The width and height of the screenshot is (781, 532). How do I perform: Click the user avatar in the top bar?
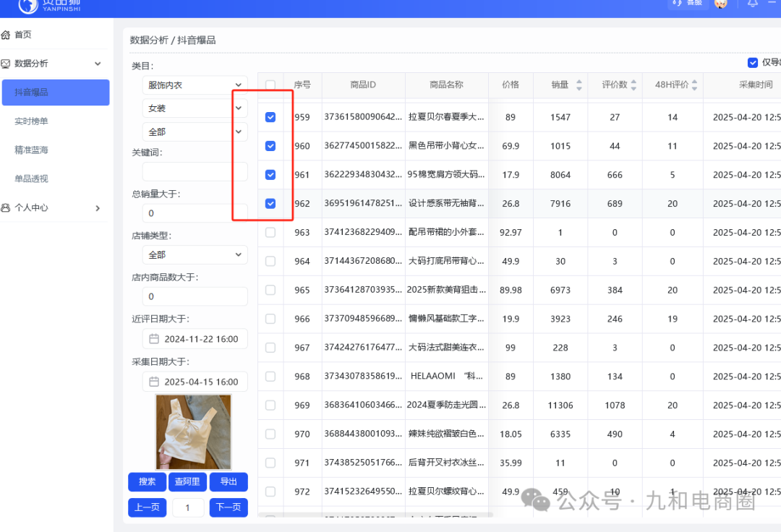click(720, 6)
